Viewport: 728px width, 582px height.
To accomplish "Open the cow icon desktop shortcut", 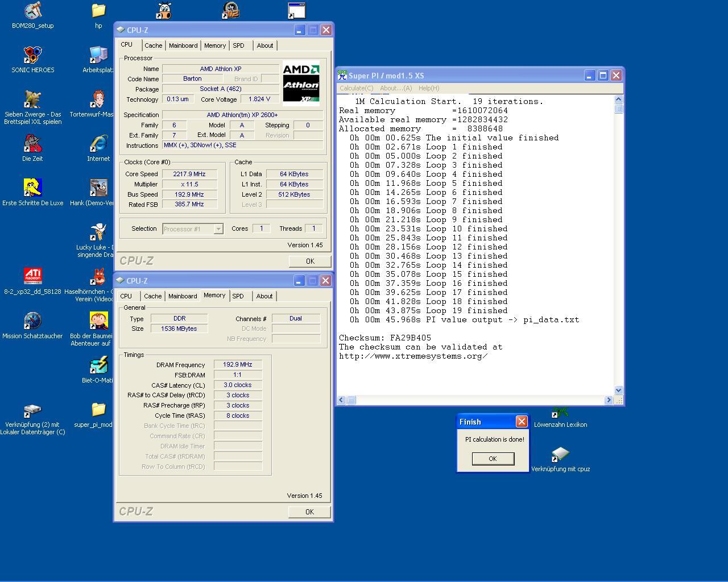I will tap(164, 10).
